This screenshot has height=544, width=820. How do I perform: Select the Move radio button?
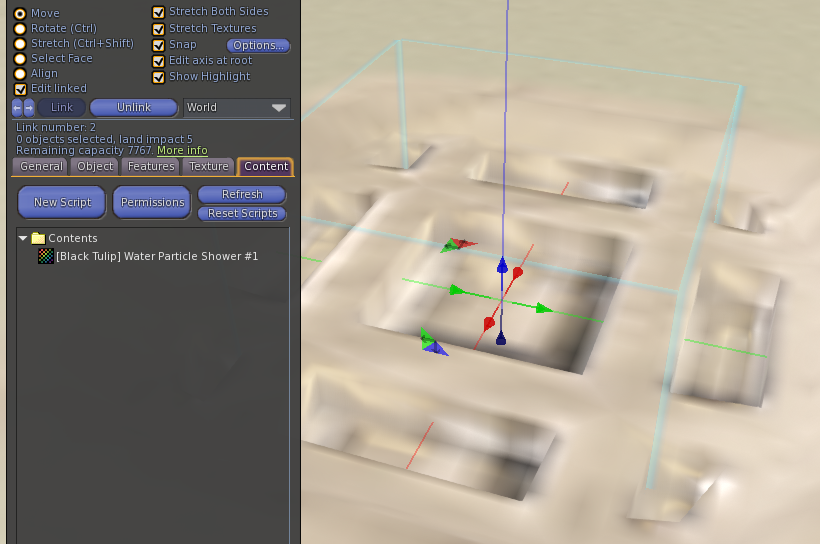coord(20,14)
